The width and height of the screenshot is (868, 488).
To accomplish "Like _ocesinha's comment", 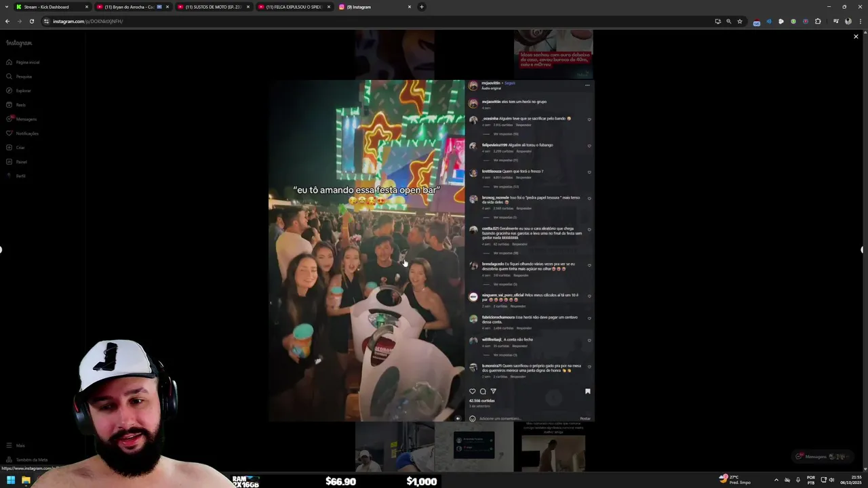I will point(589,119).
